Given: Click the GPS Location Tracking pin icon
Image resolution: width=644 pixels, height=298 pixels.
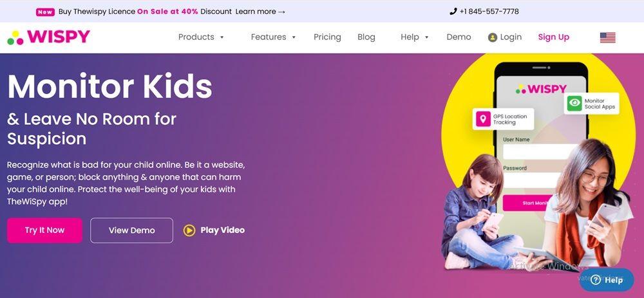Looking at the screenshot, I should point(483,119).
